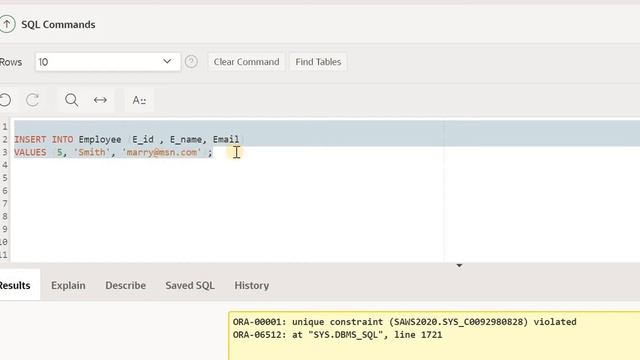The image size is (640, 360).
Task: Click the redo icon
Action: [x=33, y=100]
